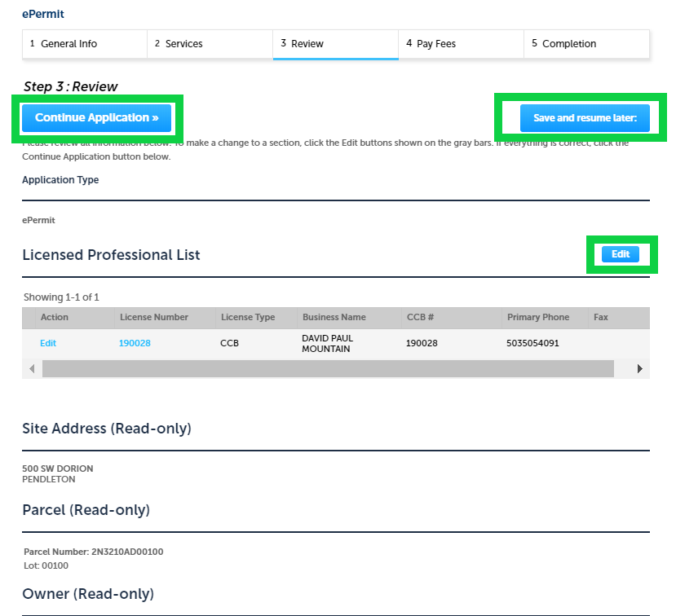
Task: Jump to the Pay Fees step
Action: [461, 44]
